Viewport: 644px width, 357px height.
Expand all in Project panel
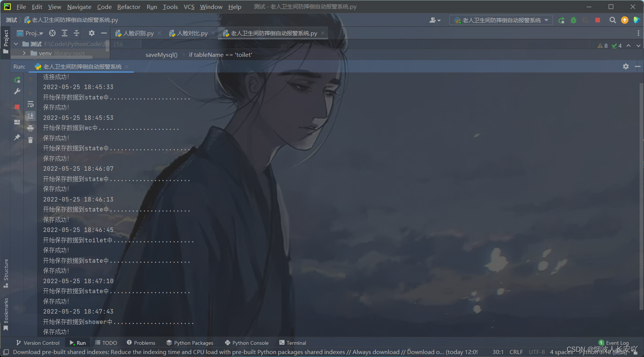point(65,33)
